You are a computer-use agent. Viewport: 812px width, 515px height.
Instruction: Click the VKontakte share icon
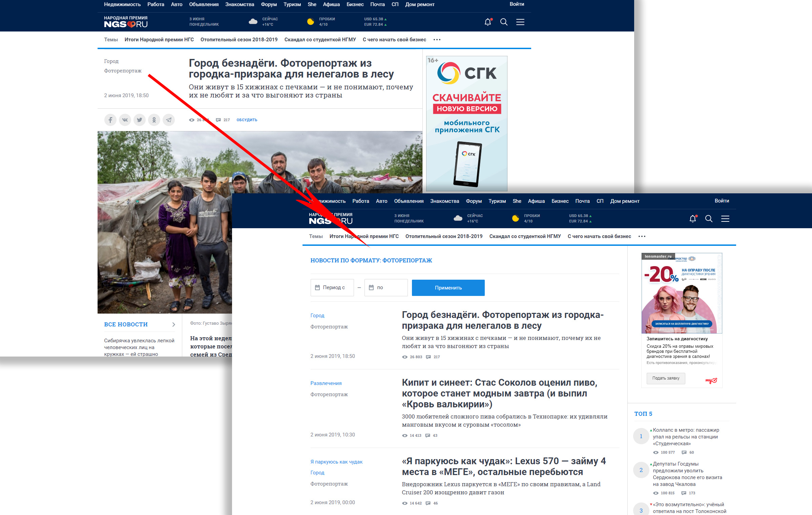click(124, 120)
